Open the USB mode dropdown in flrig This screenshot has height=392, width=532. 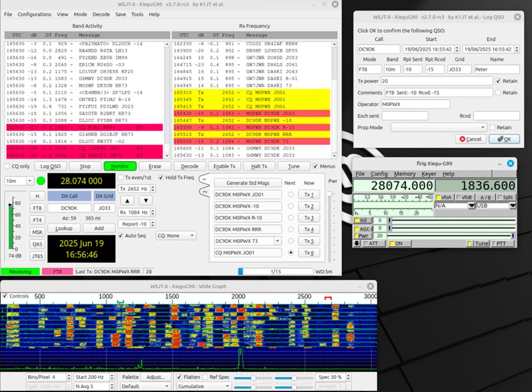[496, 205]
